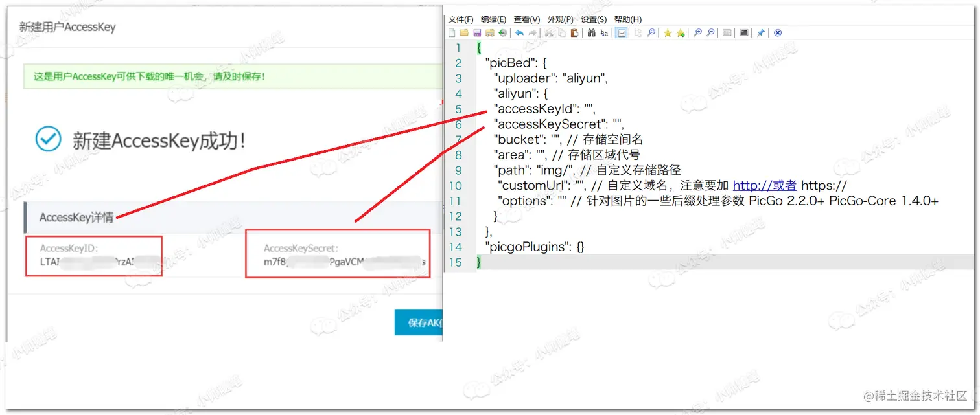980x415 pixels.
Task: Toggle the word wrap toolbar button
Action: pos(621,32)
